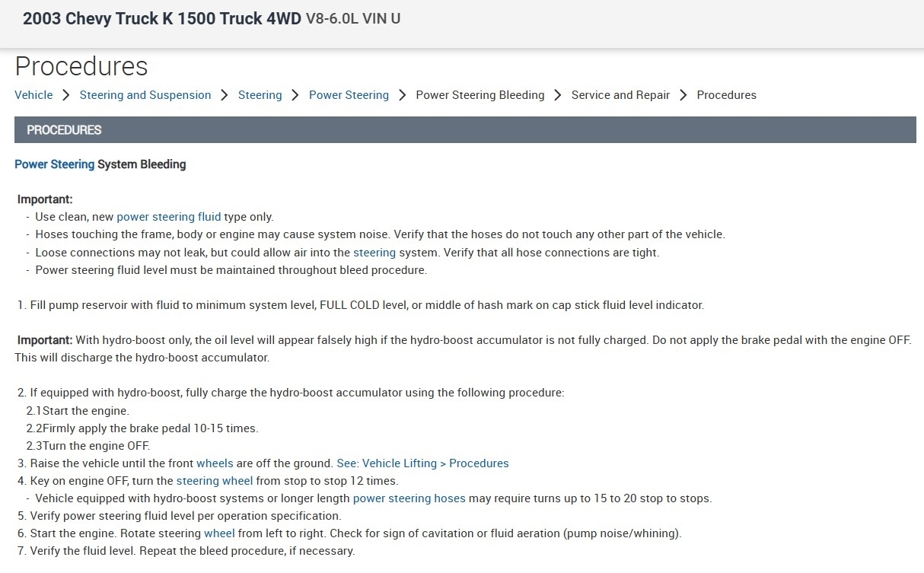Click the chevron right after the Vehicle breadcrumb
The height and width of the screenshot is (573, 924).
(66, 95)
